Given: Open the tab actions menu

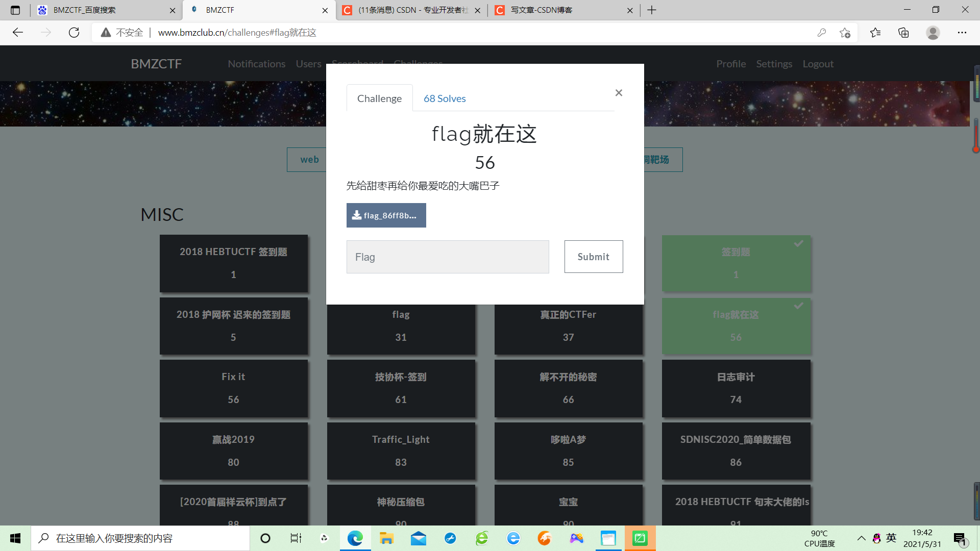Looking at the screenshot, I should pyautogui.click(x=15, y=10).
